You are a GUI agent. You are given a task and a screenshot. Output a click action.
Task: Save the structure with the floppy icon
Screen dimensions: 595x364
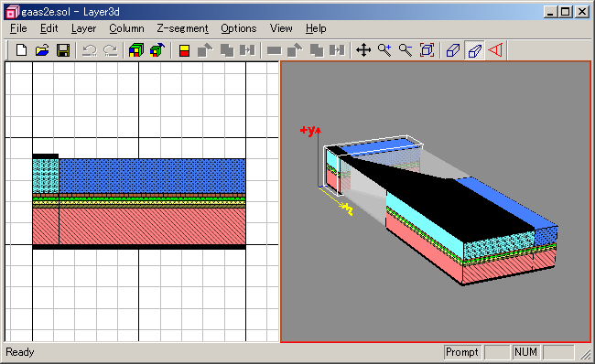point(63,50)
